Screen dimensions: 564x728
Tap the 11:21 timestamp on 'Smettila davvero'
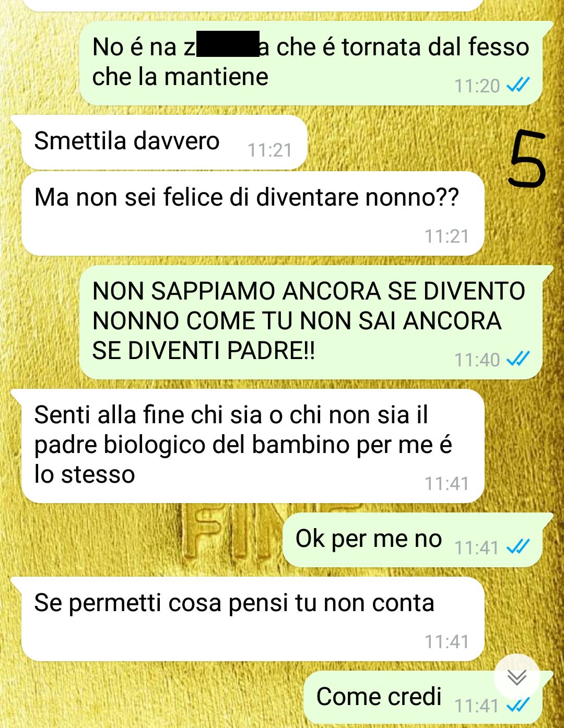pyautogui.click(x=269, y=150)
